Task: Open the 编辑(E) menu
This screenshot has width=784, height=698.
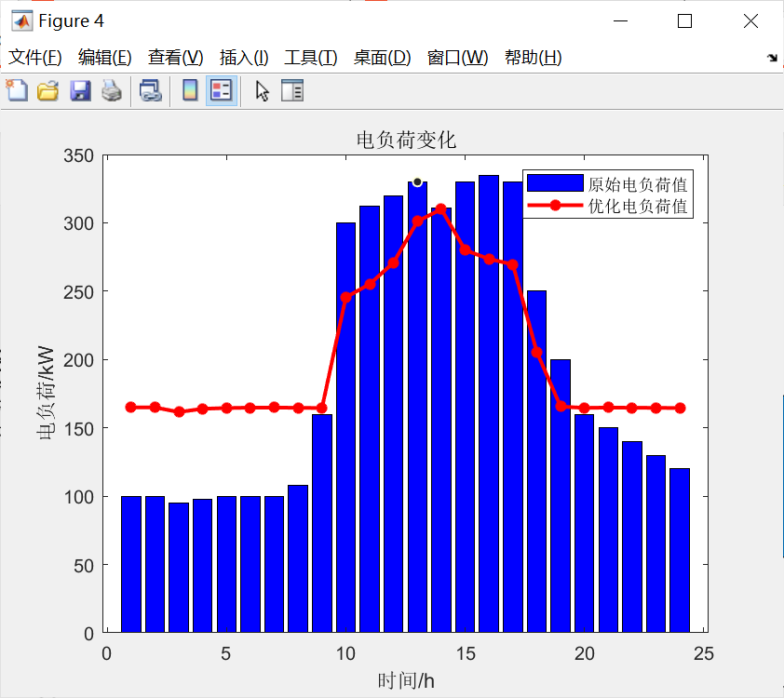Action: 104,58
